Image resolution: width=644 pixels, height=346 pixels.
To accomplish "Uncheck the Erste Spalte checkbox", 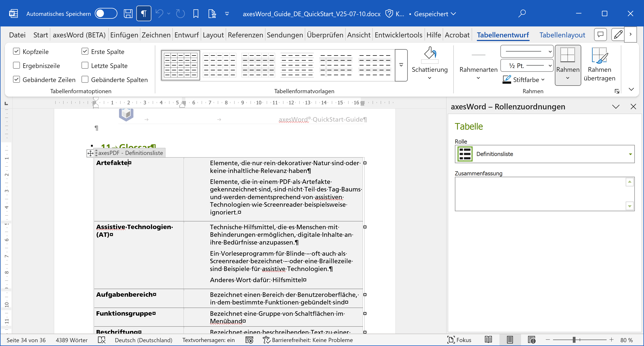I will [85, 51].
